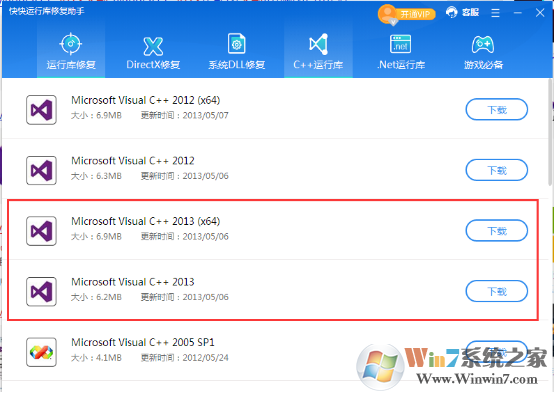Click the vertical scrollbar thumb

click(x=550, y=133)
